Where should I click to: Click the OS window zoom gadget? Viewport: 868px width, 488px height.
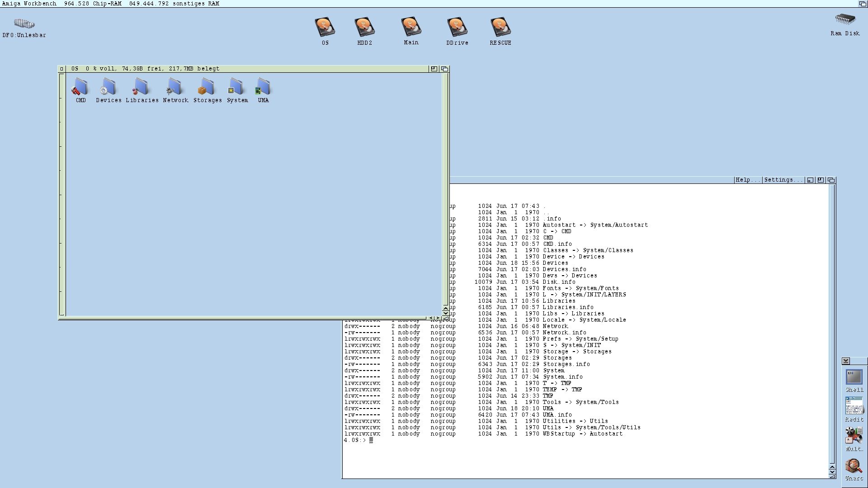434,69
